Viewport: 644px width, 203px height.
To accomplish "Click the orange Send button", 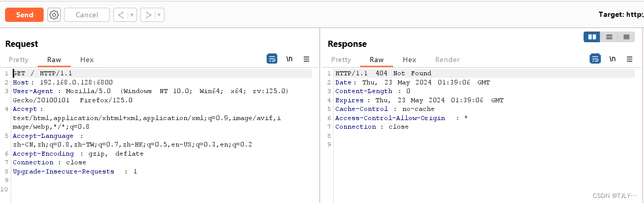I will pyautogui.click(x=24, y=15).
